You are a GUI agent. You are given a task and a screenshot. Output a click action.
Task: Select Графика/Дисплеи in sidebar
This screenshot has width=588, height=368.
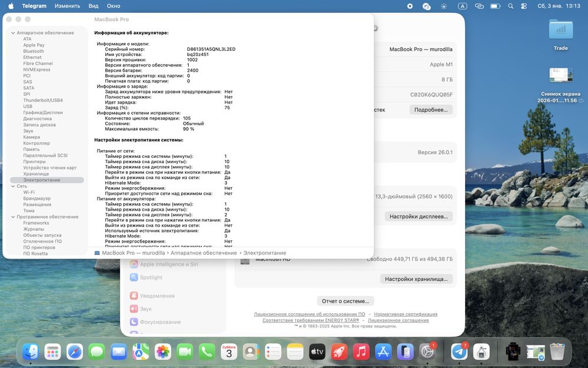(43, 112)
